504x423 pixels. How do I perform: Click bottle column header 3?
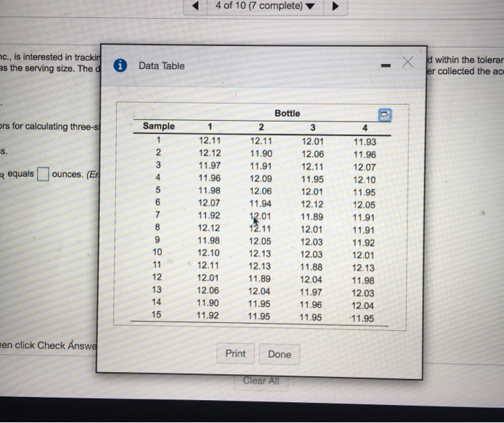(312, 127)
